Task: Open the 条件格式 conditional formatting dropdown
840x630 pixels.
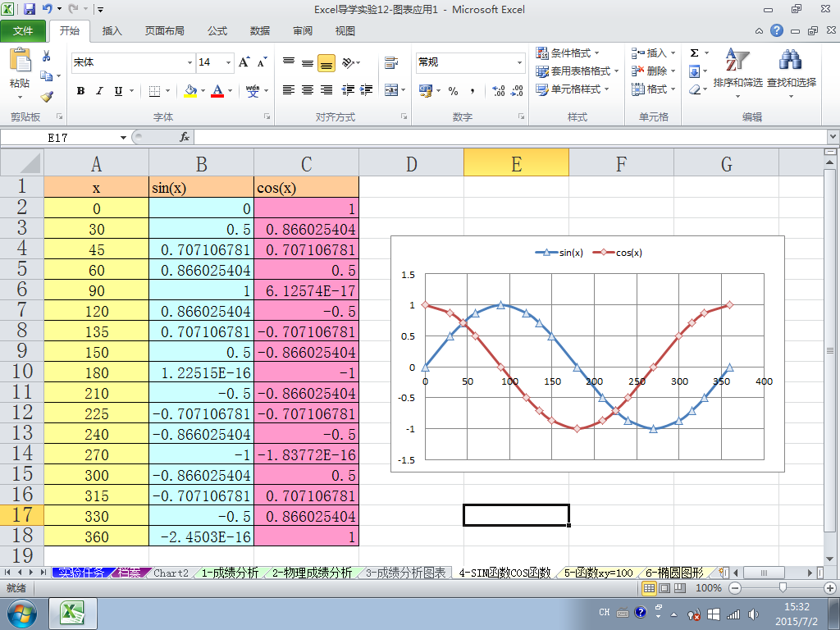Action: 568,53
